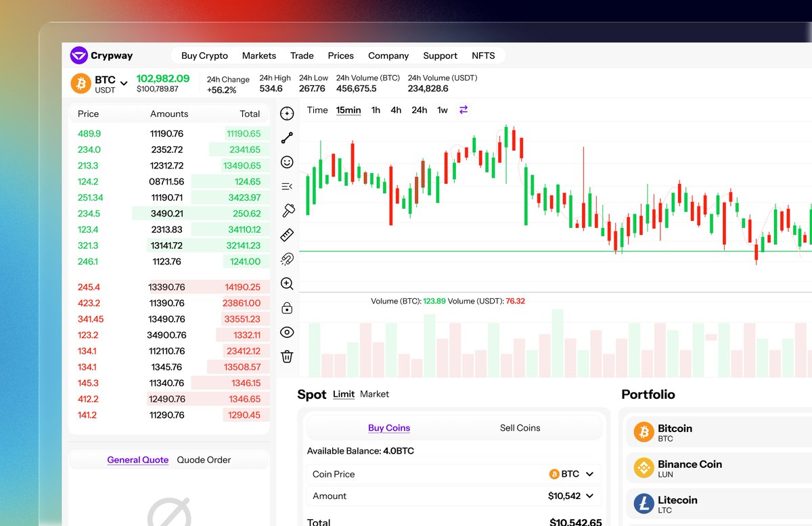Switch to the Limit order tab
This screenshot has width=812, height=526.
344,394
